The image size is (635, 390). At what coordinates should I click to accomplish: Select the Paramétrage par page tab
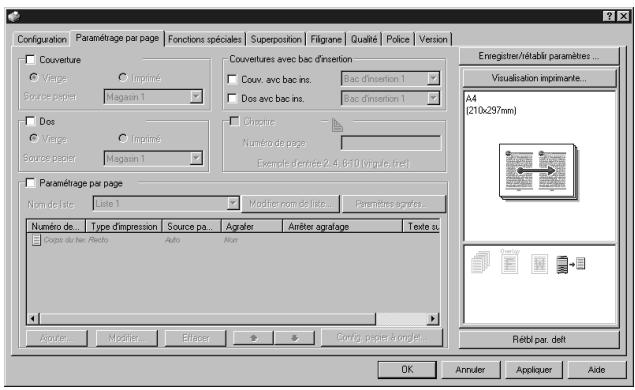click(117, 38)
